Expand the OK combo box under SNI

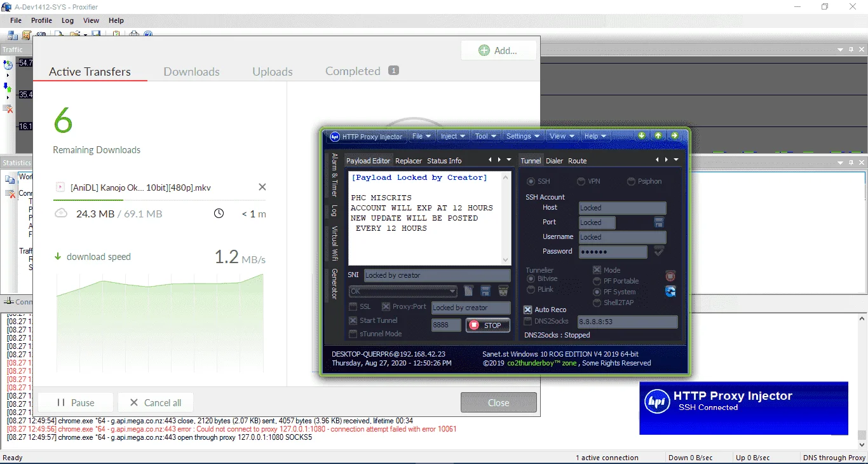tap(452, 291)
